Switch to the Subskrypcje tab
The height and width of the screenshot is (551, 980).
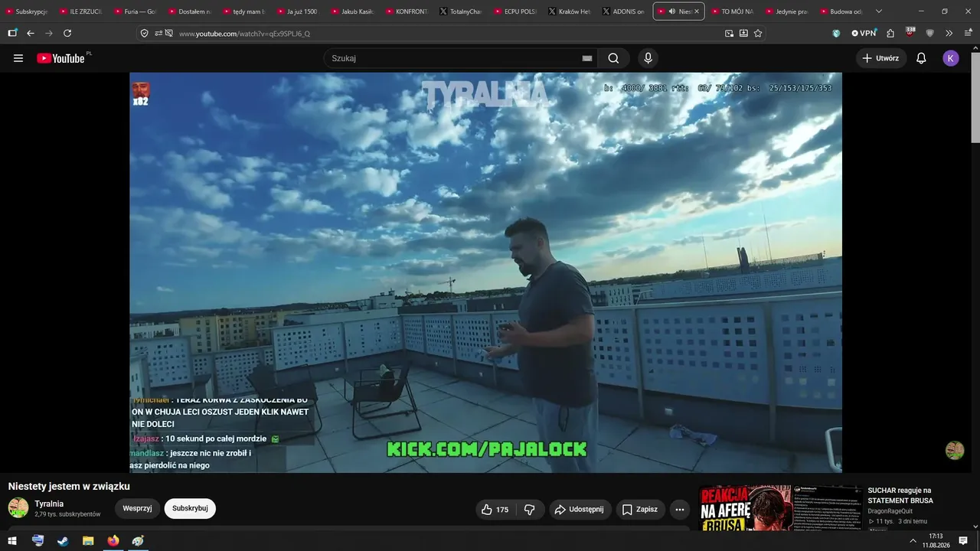28,11
